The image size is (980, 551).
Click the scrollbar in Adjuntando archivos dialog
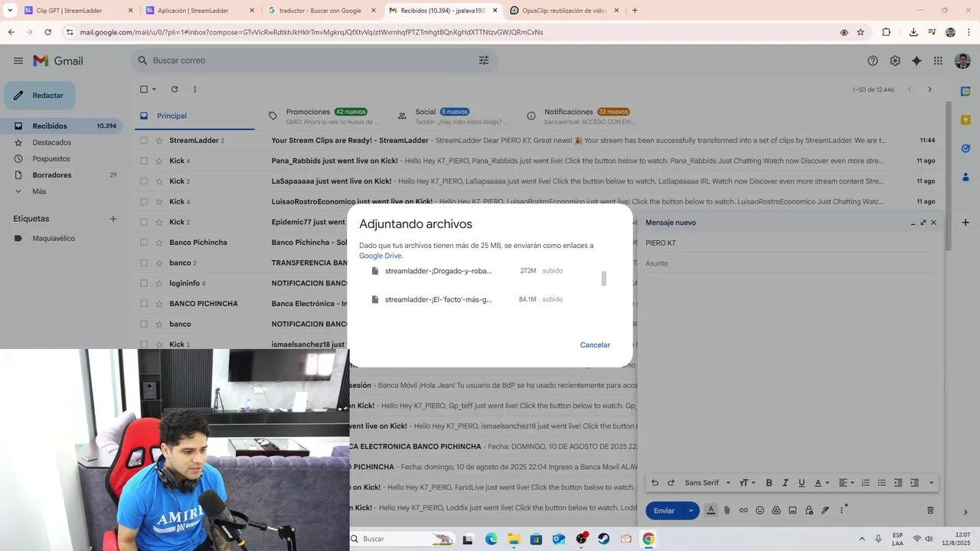coord(604,279)
